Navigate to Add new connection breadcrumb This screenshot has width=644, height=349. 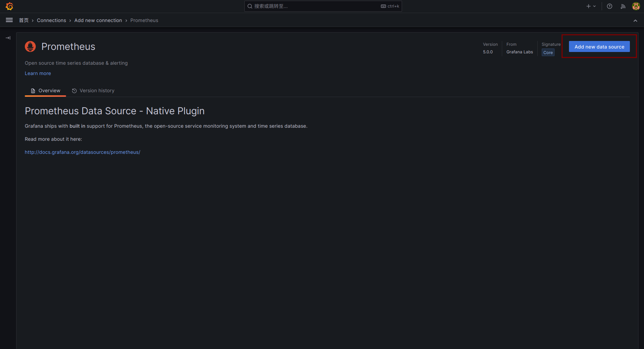[98, 20]
